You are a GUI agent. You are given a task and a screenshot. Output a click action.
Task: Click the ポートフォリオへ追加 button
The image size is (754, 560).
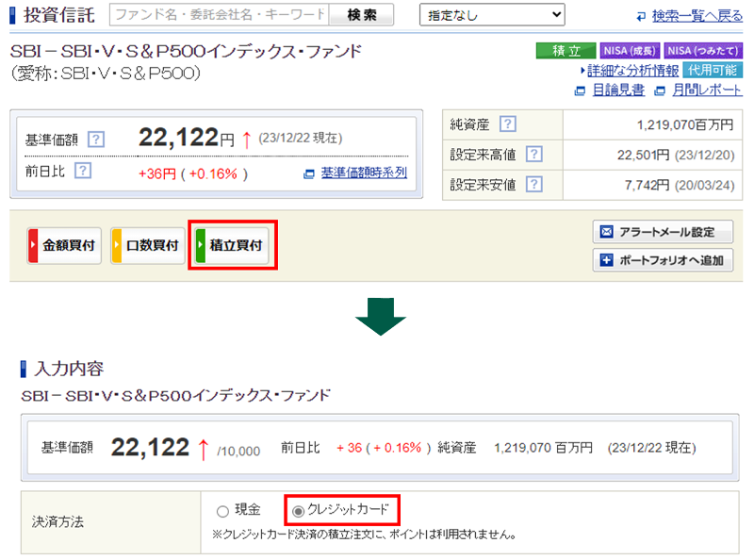click(x=663, y=260)
